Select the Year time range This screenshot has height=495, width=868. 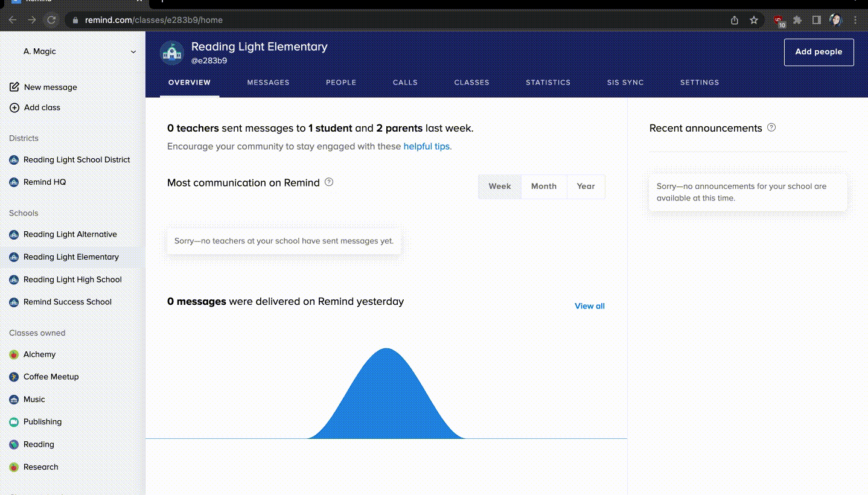click(x=586, y=187)
